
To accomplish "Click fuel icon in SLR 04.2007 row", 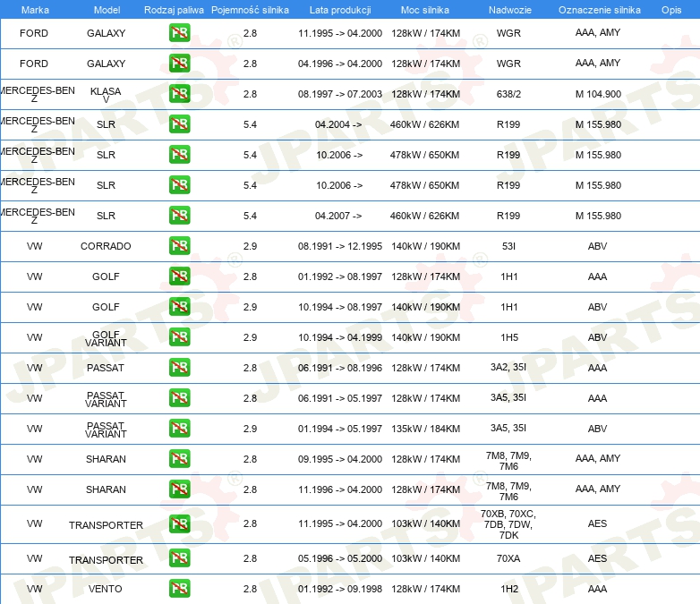I will point(179,215).
